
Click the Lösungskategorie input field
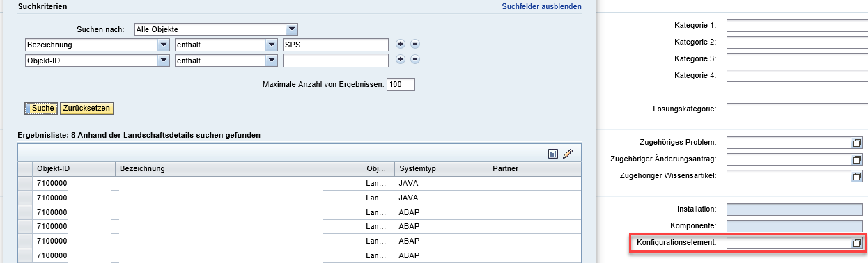point(797,109)
